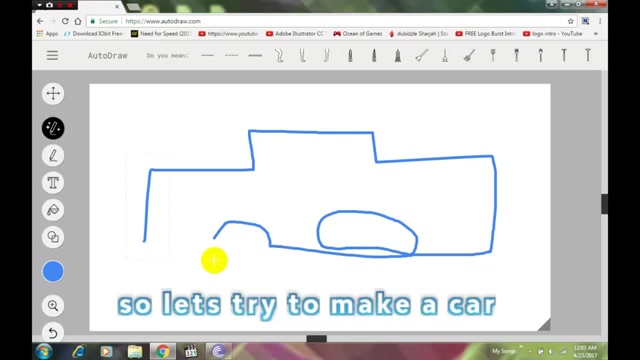Click the Zoom magnifier tool
This screenshot has width=640, height=360.
(53, 305)
